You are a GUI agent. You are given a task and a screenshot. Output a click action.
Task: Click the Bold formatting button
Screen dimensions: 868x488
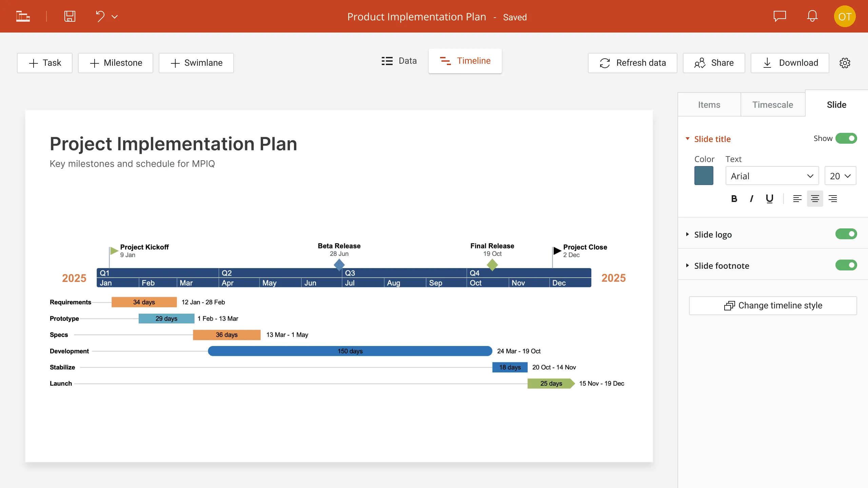[734, 198]
